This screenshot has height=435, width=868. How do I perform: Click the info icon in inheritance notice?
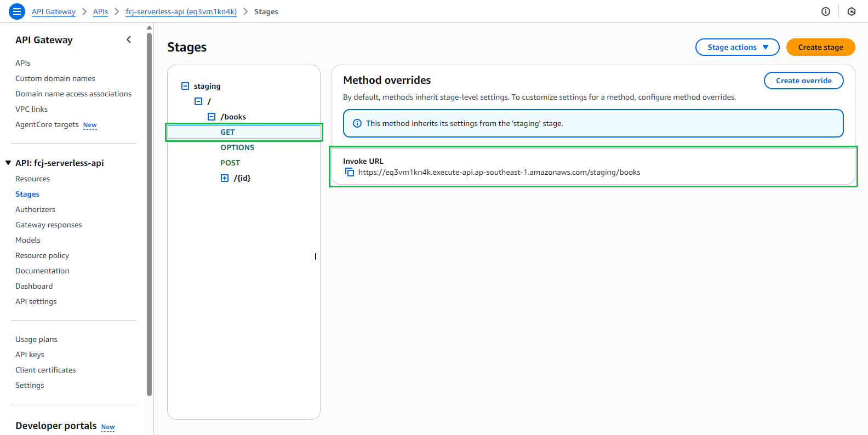357,123
